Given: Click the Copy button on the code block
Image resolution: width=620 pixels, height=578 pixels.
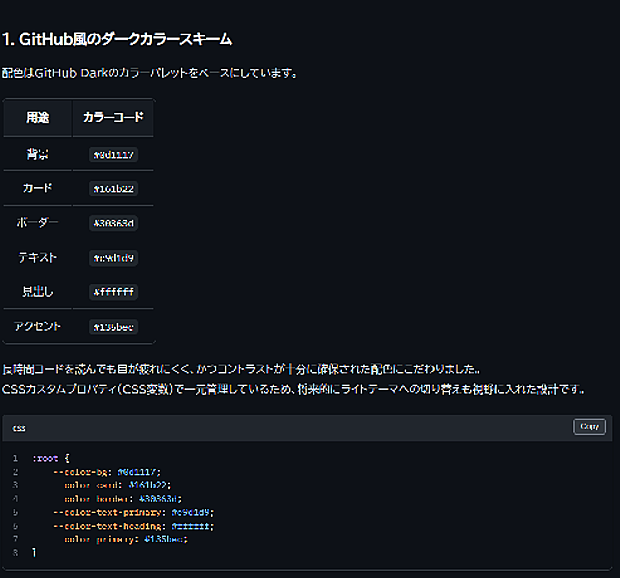Looking at the screenshot, I should [x=590, y=427].
